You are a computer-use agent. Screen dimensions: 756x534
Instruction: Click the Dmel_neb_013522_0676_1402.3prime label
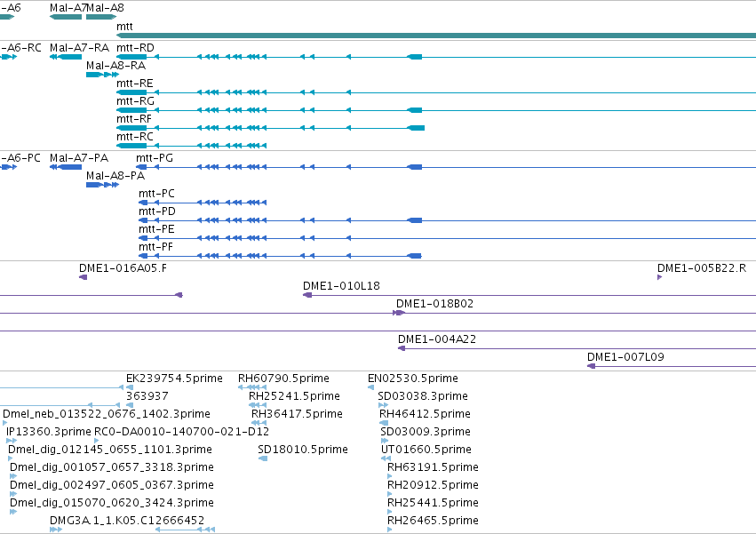point(107,415)
